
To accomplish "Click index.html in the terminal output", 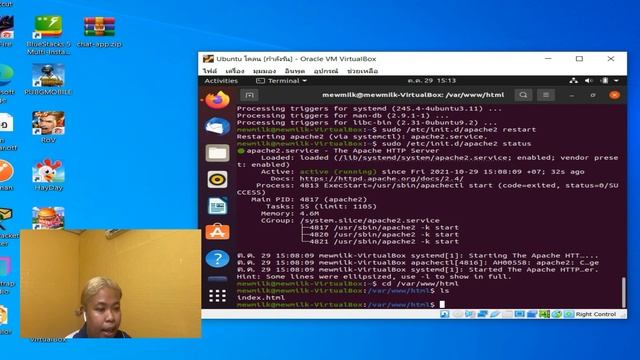I will (x=261, y=298).
